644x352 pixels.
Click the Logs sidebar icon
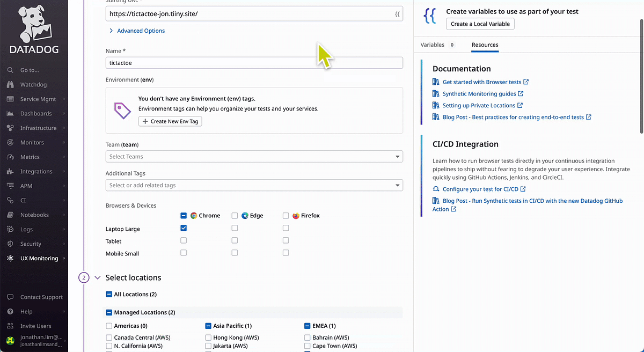(x=10, y=230)
